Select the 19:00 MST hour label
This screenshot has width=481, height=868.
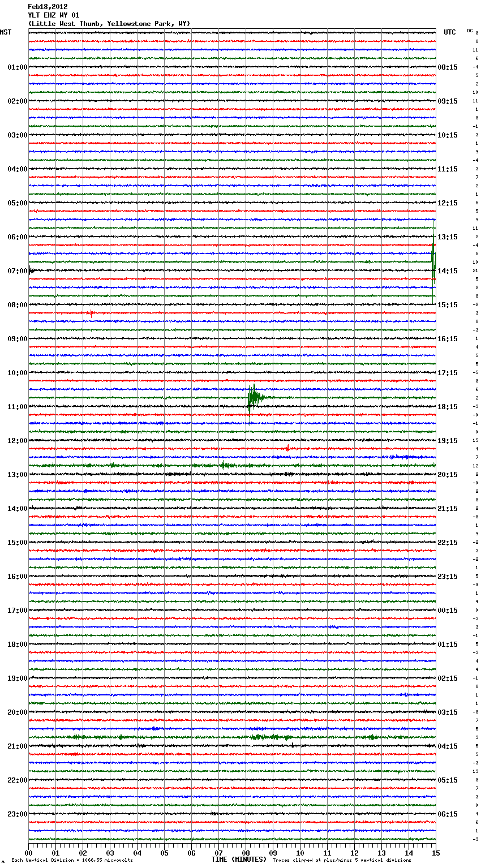click(18, 678)
